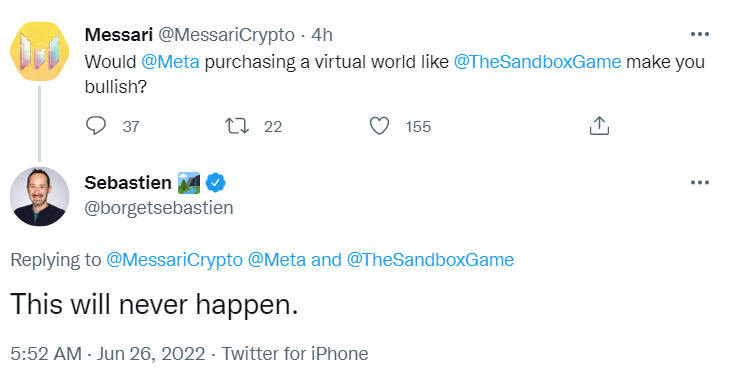Click the @MessariCrypto handle in header
Image resolution: width=731 pixels, height=380 pixels.
226,35
